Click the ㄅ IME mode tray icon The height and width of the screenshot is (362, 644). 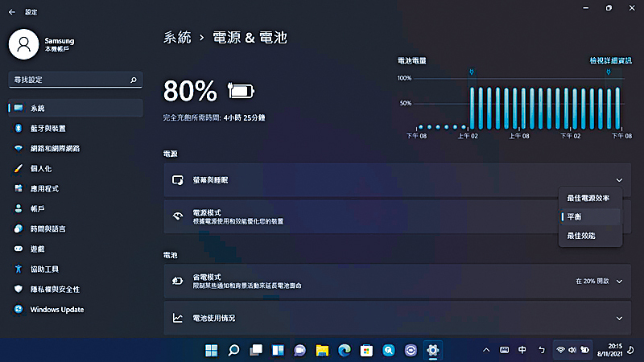[542, 350]
